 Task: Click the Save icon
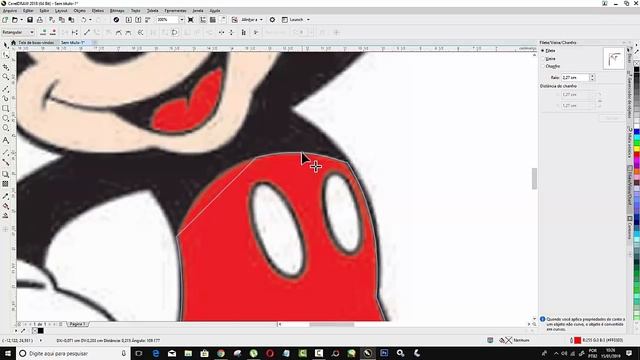tap(30, 20)
